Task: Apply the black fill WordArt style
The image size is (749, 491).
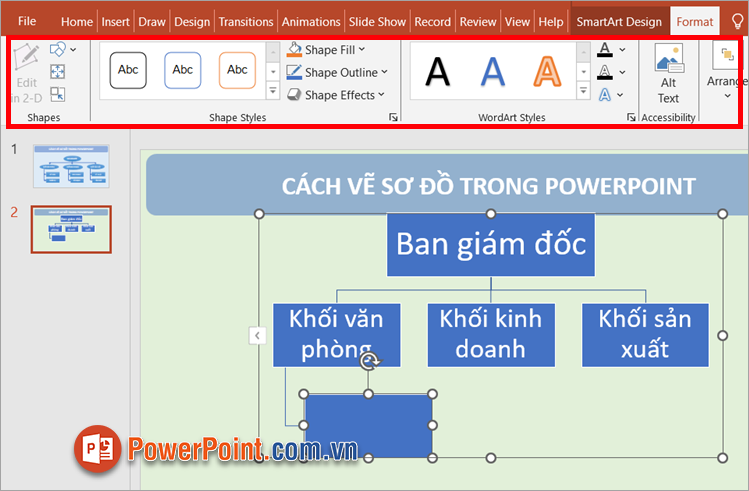Action: pos(438,72)
